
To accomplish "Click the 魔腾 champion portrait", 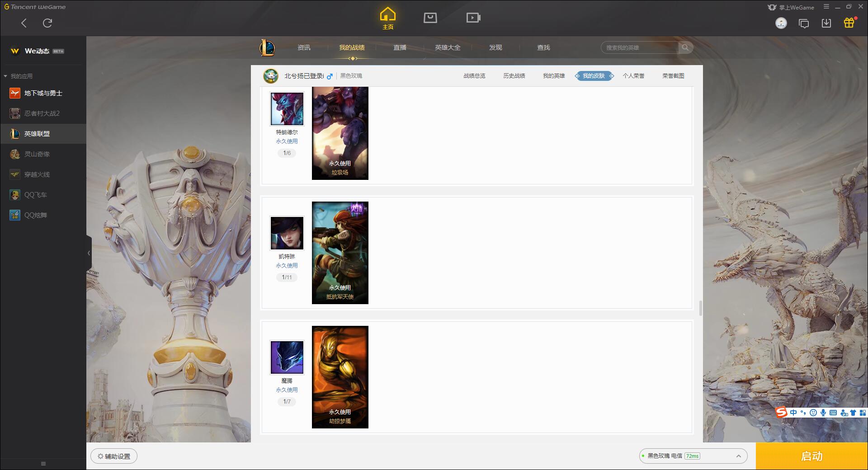I will point(287,357).
